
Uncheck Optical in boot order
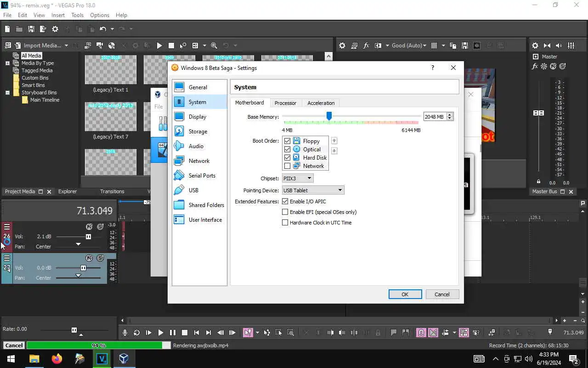click(288, 149)
